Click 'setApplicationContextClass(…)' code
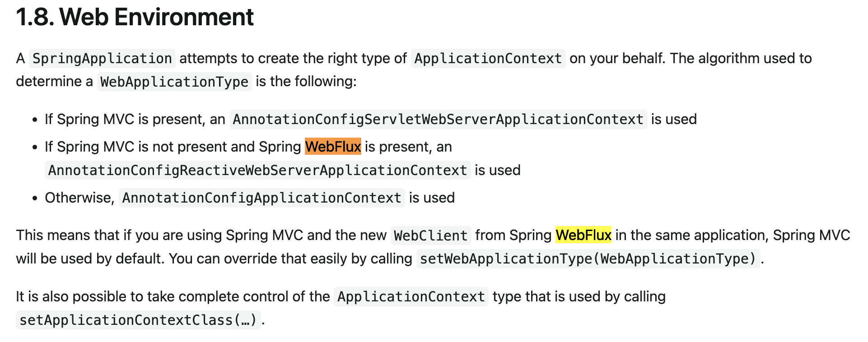Viewport: 868px width, 342px height. [x=138, y=320]
